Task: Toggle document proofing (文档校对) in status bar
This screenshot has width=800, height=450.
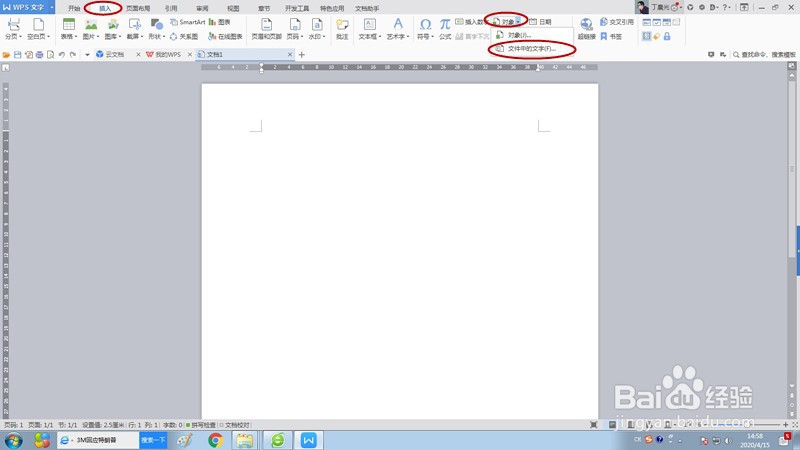Action: point(234,425)
